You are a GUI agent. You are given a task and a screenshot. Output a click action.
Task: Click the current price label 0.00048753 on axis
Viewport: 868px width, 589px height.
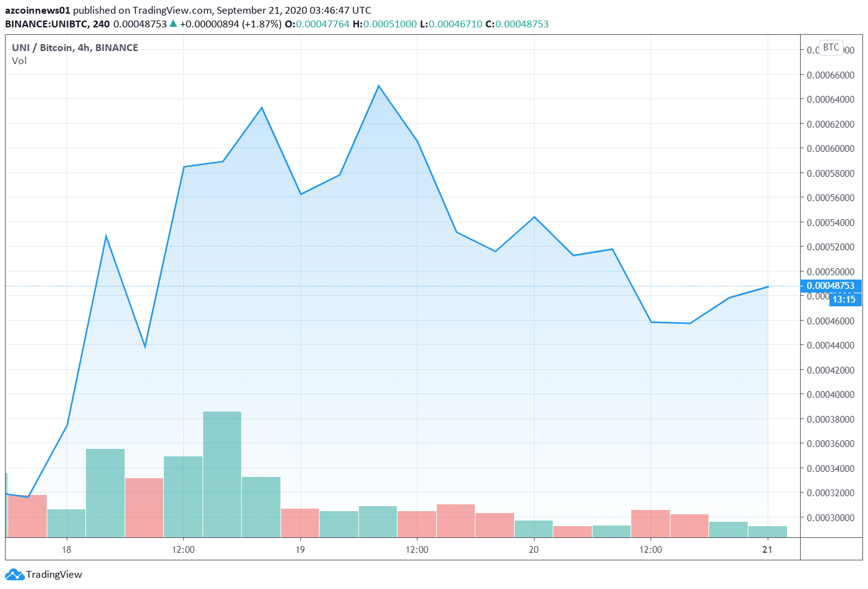(830, 286)
